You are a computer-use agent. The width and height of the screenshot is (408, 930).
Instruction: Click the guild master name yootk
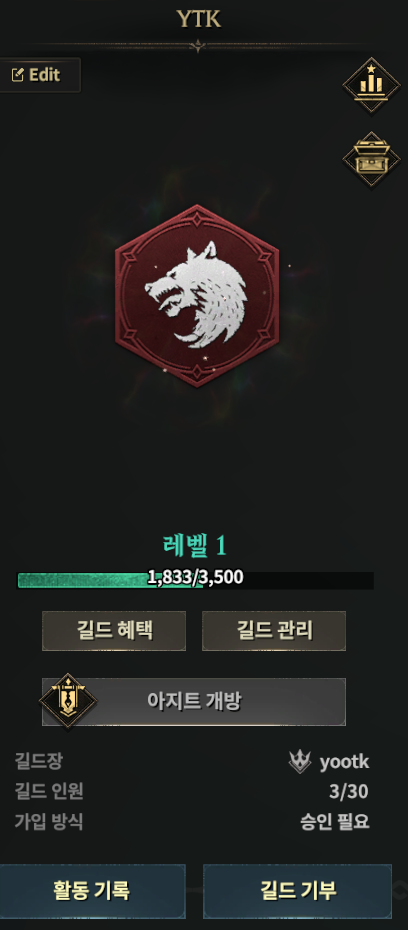coord(345,762)
